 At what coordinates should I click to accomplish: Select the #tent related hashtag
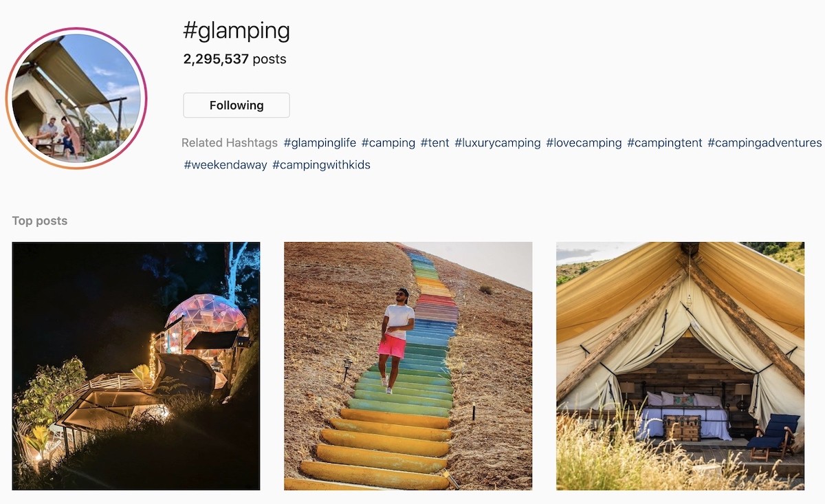pyautogui.click(x=435, y=143)
